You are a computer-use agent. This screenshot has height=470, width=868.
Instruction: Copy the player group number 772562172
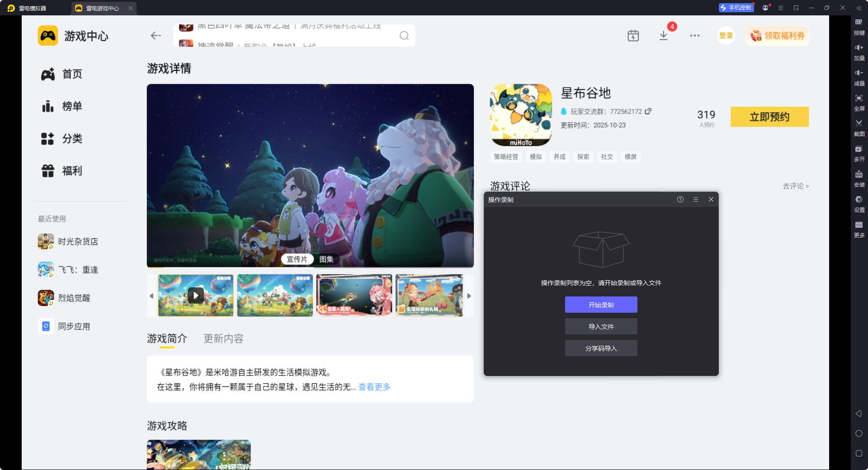pyautogui.click(x=648, y=111)
